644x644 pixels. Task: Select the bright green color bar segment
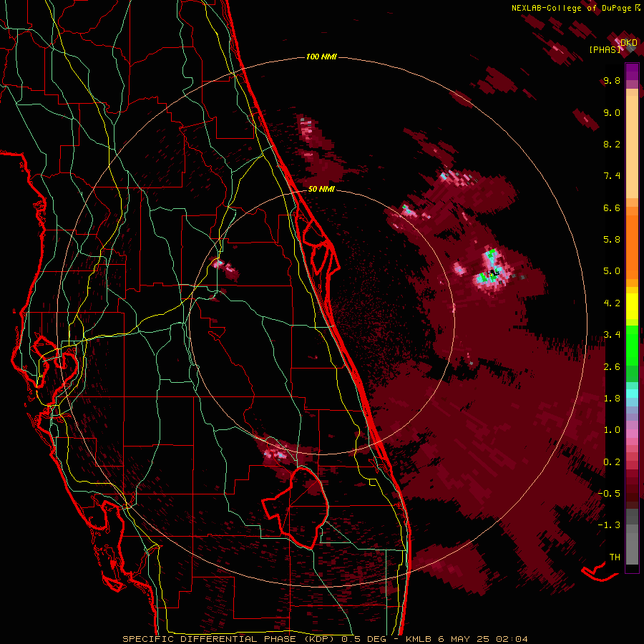(632, 345)
